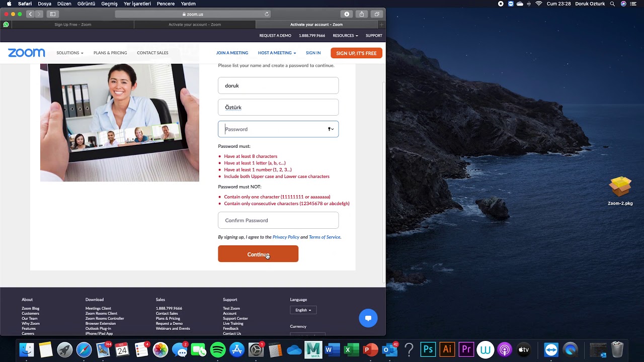Image resolution: width=644 pixels, height=362 pixels.
Task: Open Safari's downloads button
Action: coord(347,14)
